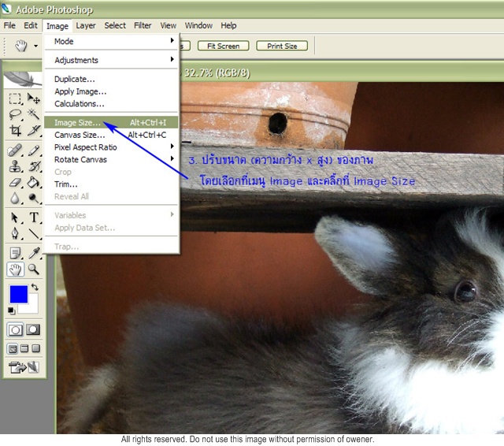Image resolution: width=504 pixels, height=446 pixels.
Task: Open the Layer menu
Action: [x=86, y=25]
